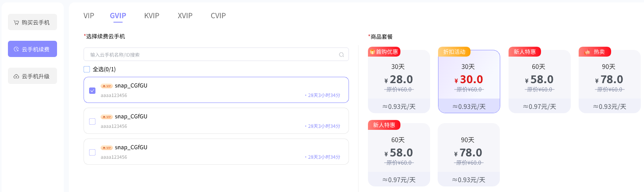Open the 购买云手机 page

[x=32, y=22]
